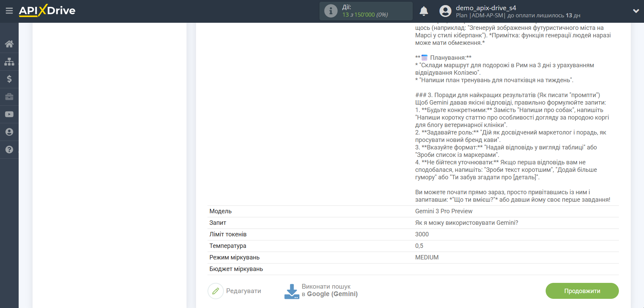
Task: Click the Plan ADM-AP-SM payment reminder text
Action: pyautogui.click(x=518, y=15)
